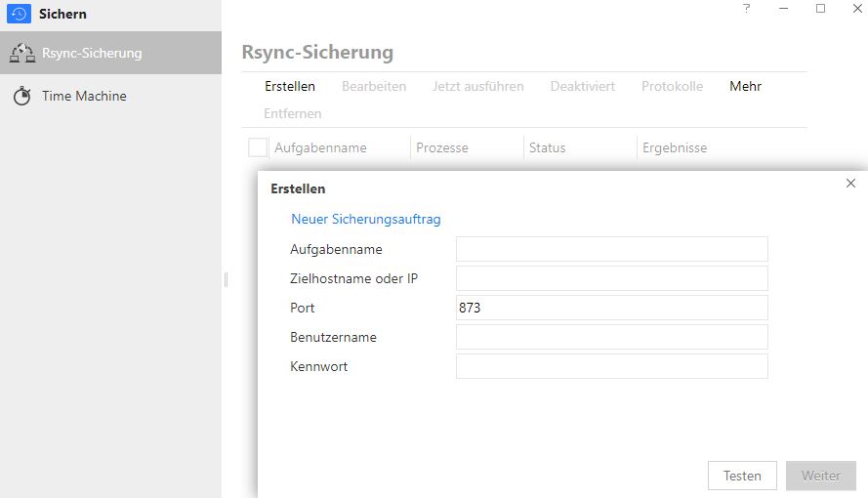This screenshot has width=868, height=498.
Task: Focus the Kennwort password field
Action: 611,366
